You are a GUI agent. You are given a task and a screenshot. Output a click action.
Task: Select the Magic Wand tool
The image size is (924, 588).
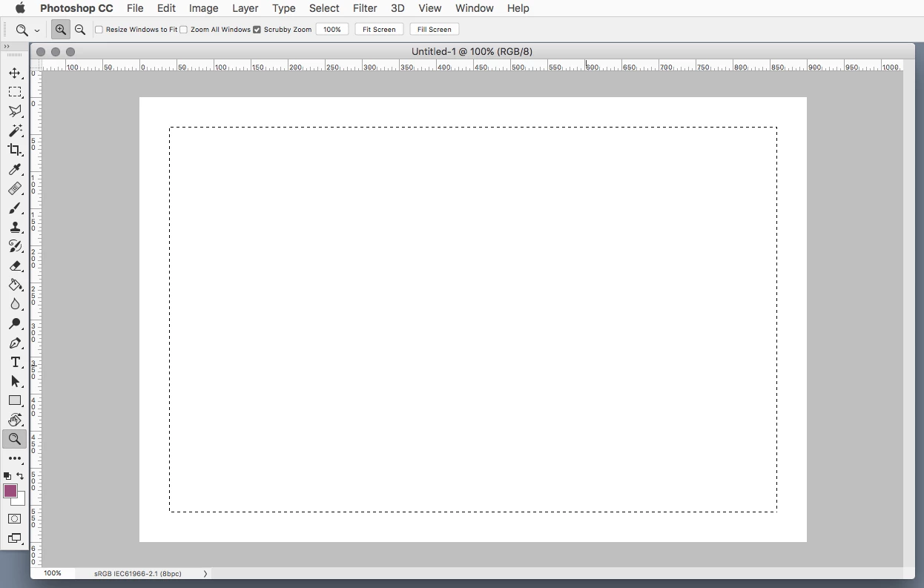[x=14, y=131]
